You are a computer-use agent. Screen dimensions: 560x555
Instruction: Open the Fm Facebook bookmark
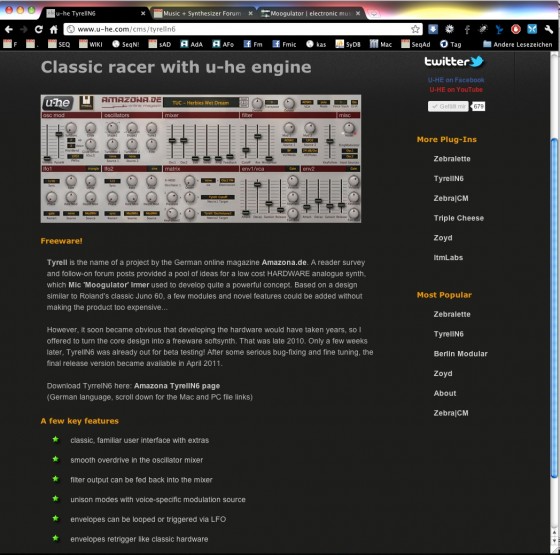click(x=253, y=44)
